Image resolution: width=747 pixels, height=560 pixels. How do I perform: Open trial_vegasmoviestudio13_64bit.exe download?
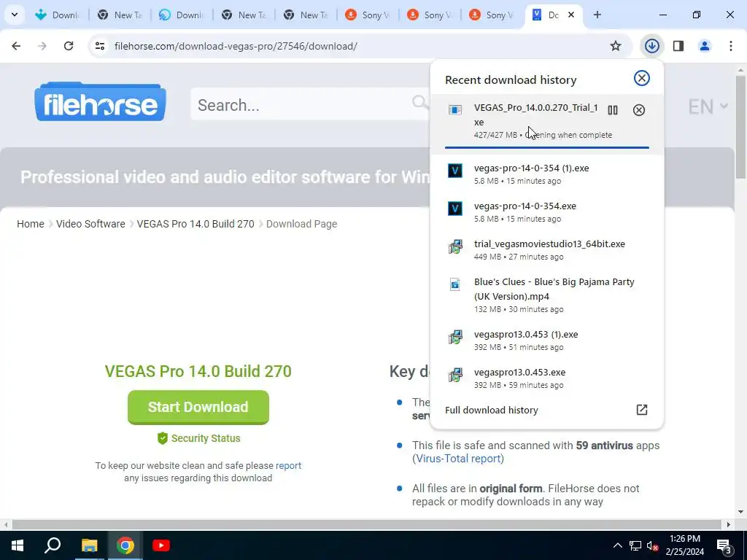pos(546,249)
